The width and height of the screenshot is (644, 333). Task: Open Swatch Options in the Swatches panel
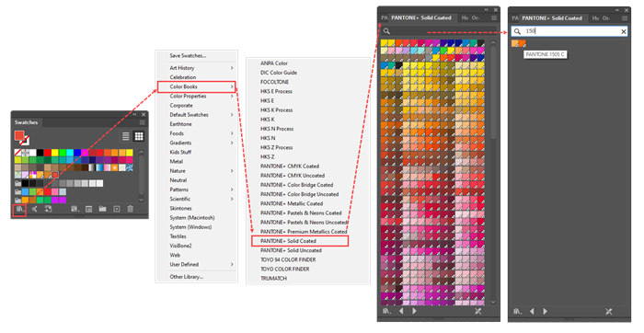[x=88, y=210]
